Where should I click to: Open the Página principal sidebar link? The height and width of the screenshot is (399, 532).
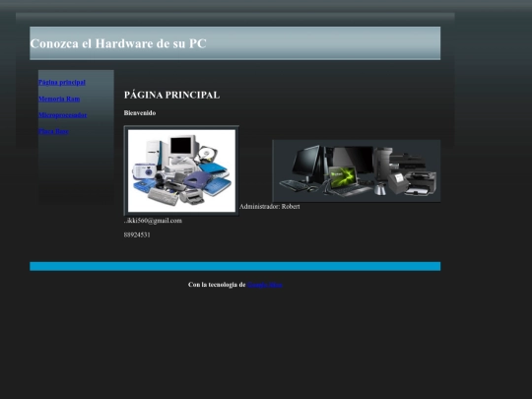pyautogui.click(x=62, y=83)
